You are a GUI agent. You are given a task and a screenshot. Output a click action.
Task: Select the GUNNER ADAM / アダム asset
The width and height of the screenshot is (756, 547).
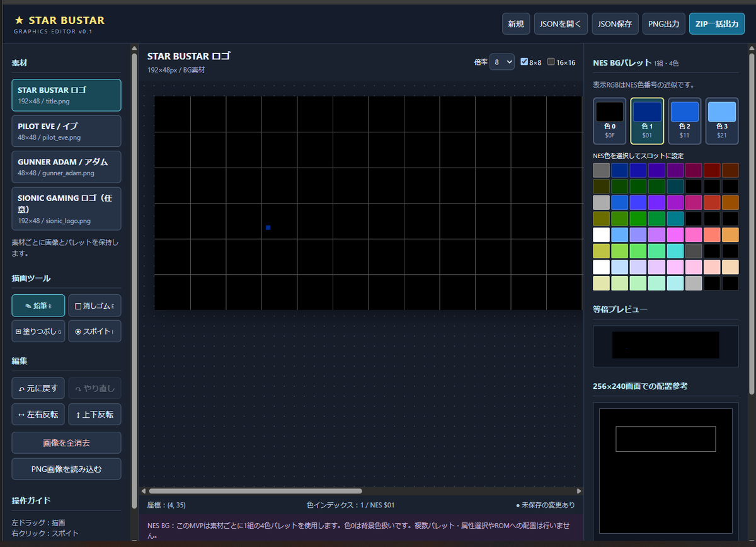[66, 167]
